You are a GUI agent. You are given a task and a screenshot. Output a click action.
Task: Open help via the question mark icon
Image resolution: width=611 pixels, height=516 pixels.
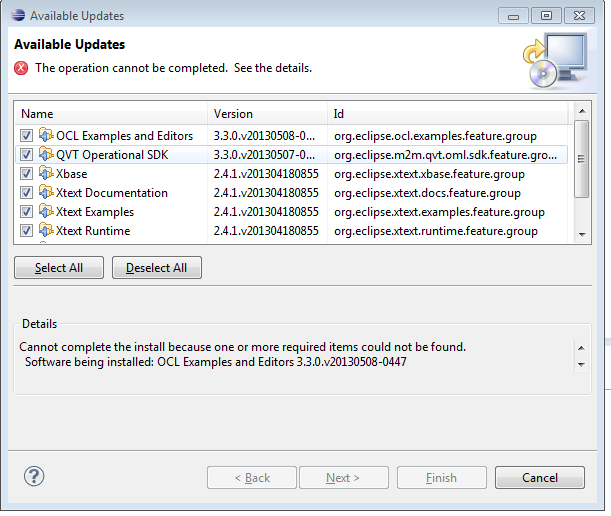click(34, 476)
